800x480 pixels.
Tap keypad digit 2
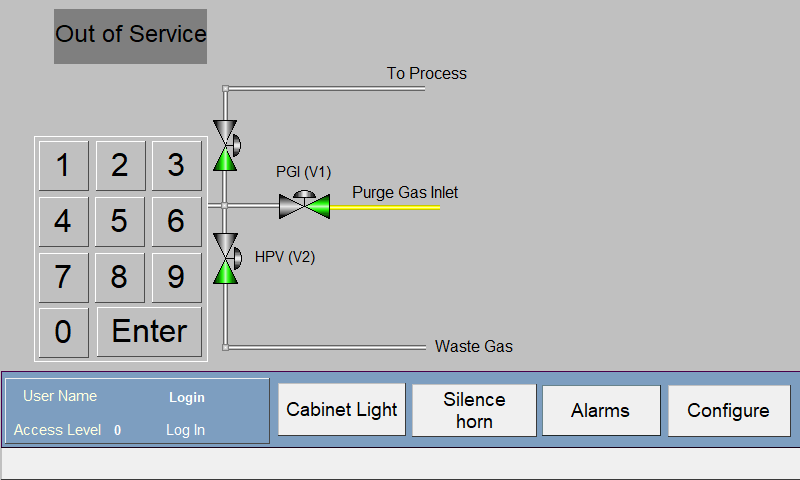coord(120,166)
